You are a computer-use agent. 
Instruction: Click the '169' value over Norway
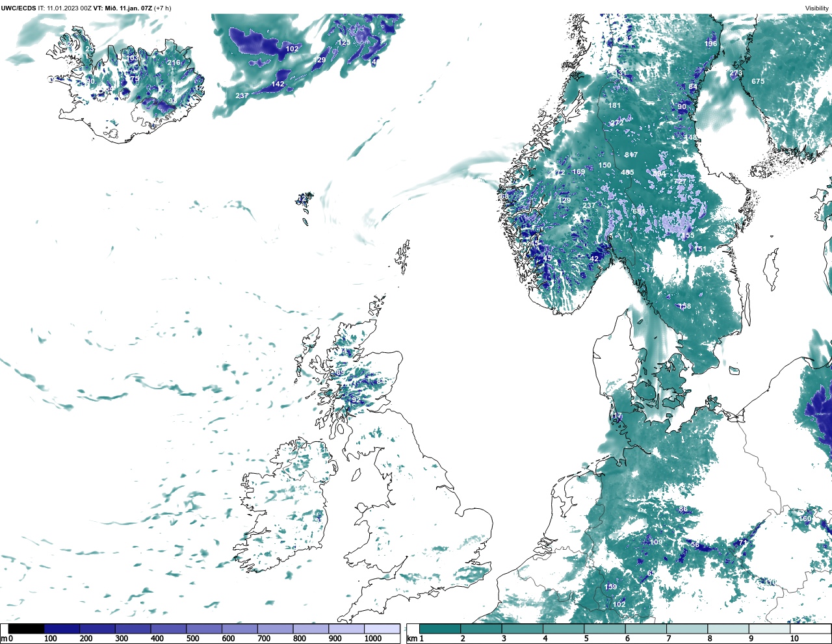pyautogui.click(x=578, y=172)
